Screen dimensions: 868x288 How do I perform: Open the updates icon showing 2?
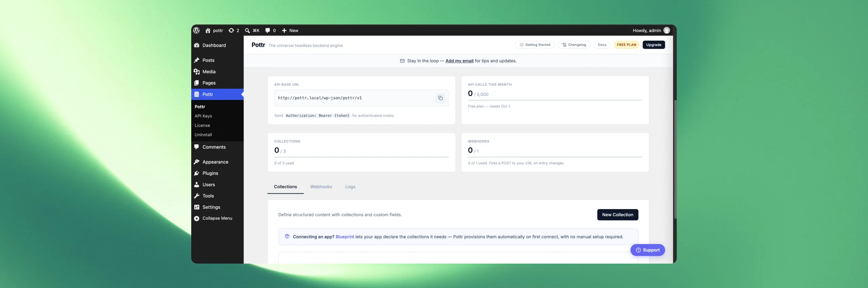(x=231, y=30)
